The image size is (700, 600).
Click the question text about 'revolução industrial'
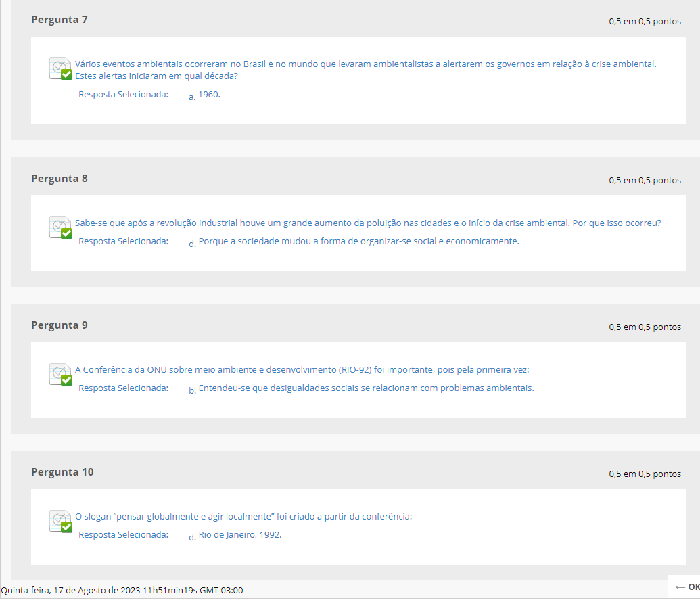pos(368,223)
